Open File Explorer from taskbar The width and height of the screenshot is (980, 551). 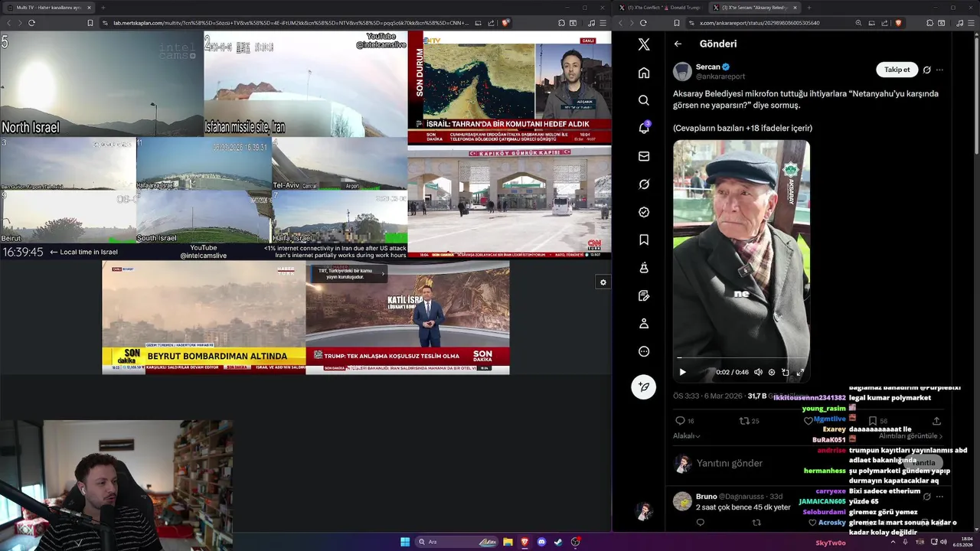[x=508, y=542]
